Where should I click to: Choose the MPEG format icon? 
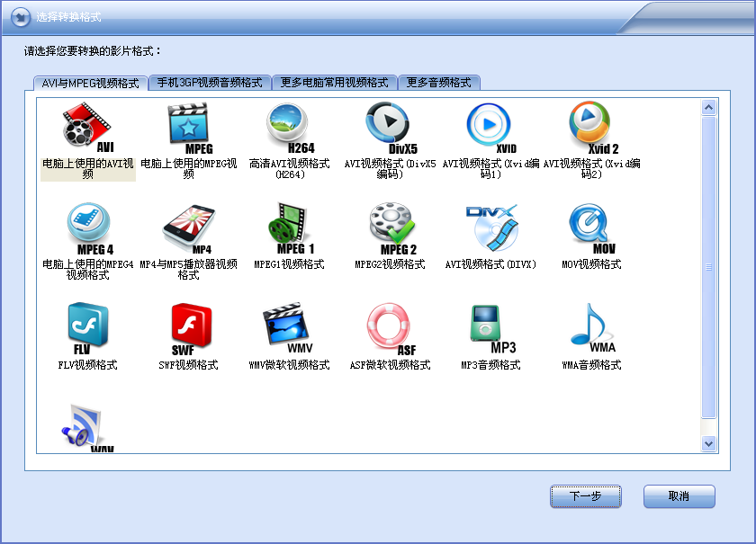click(x=188, y=127)
